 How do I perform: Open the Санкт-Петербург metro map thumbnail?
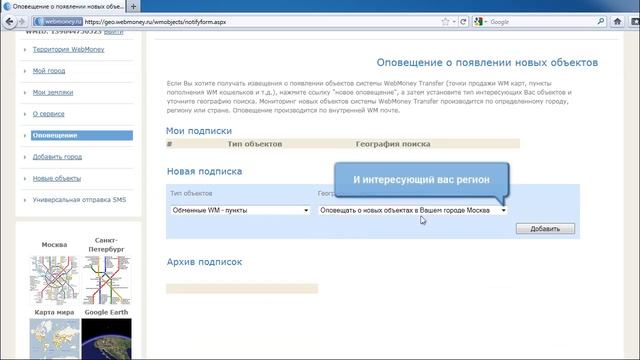click(x=107, y=280)
